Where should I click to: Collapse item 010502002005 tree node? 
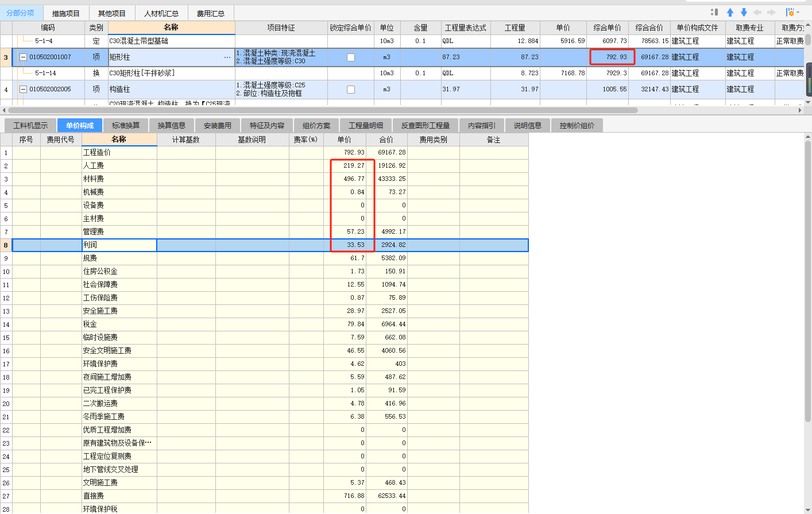24,90
